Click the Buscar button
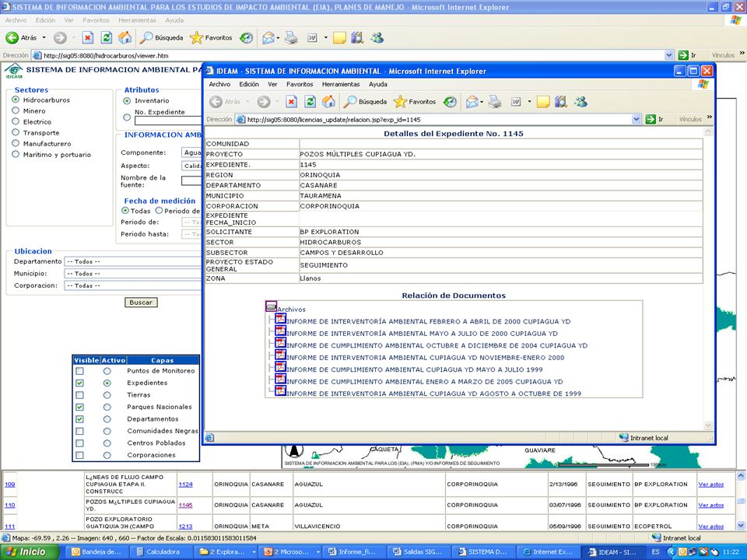This screenshot has width=747, height=560. coord(141,303)
